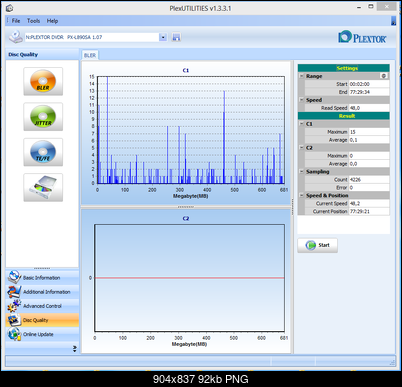The width and height of the screenshot is (402, 387).
Task: Click the Disc Quality sidebar icon
Action: pos(14,320)
